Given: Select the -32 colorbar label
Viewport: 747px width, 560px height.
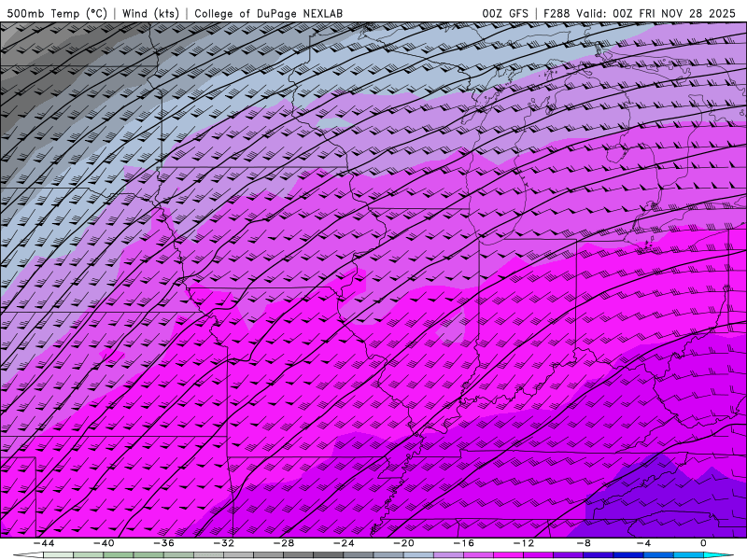Looking at the screenshot, I should click(223, 543).
